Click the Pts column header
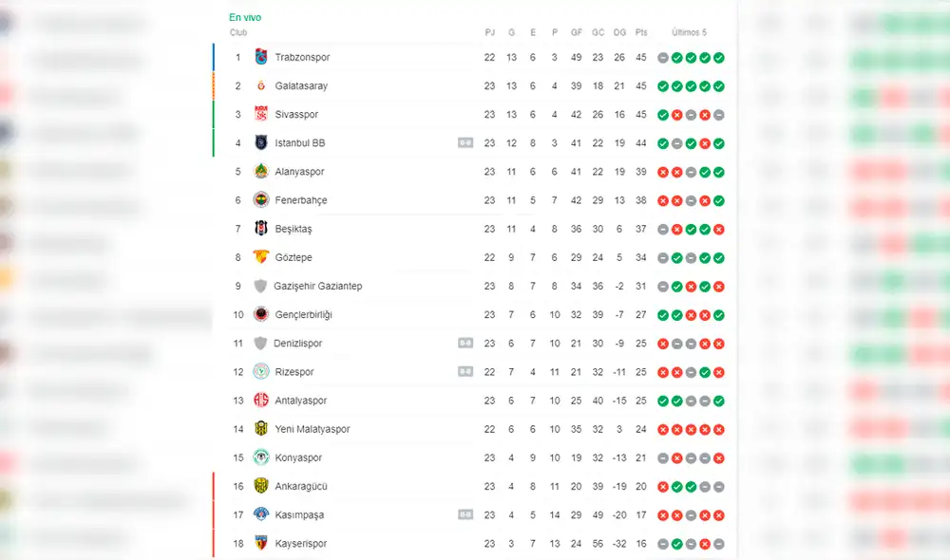 pos(641,32)
